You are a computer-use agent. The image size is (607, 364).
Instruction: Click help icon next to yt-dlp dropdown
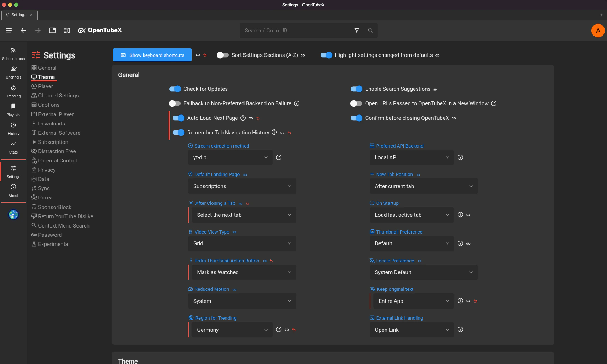[279, 157]
